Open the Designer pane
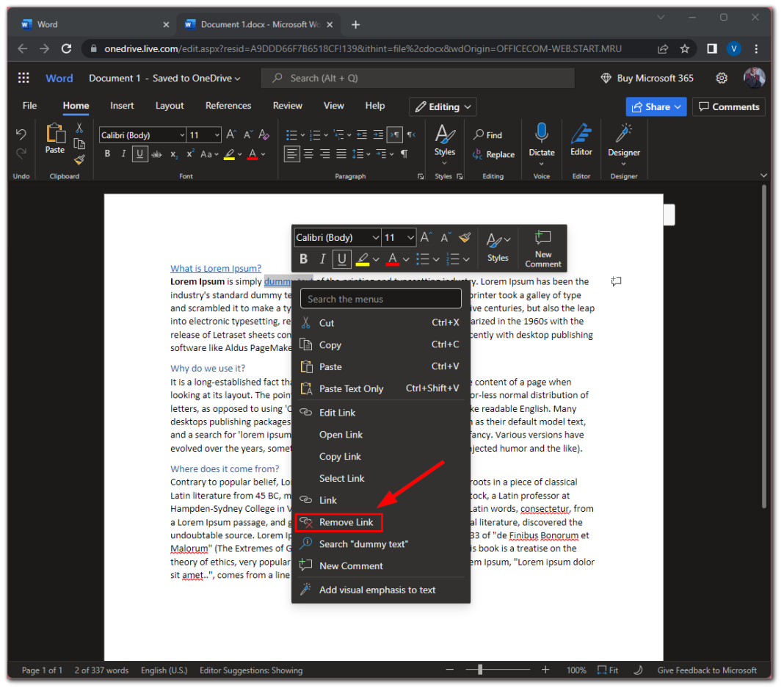The width and height of the screenshot is (784, 691). [x=623, y=143]
